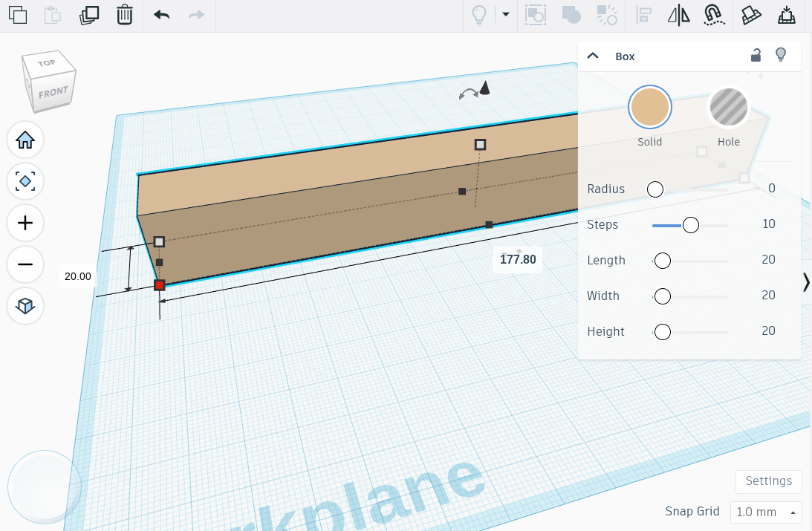Image resolution: width=812 pixels, height=531 pixels.
Task: Click the curved rotation arrow handle
Action: click(x=469, y=94)
